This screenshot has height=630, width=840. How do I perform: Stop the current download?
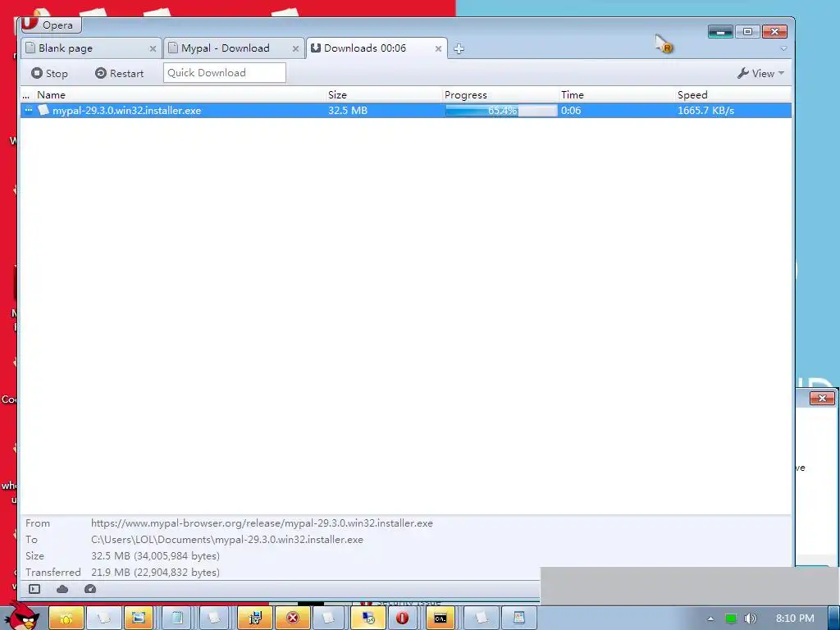[x=49, y=73]
